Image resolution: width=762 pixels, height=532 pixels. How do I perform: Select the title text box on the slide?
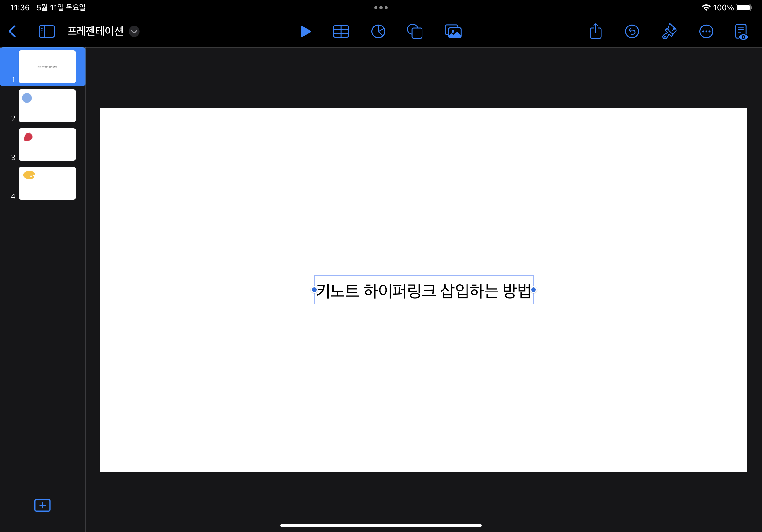pos(423,290)
